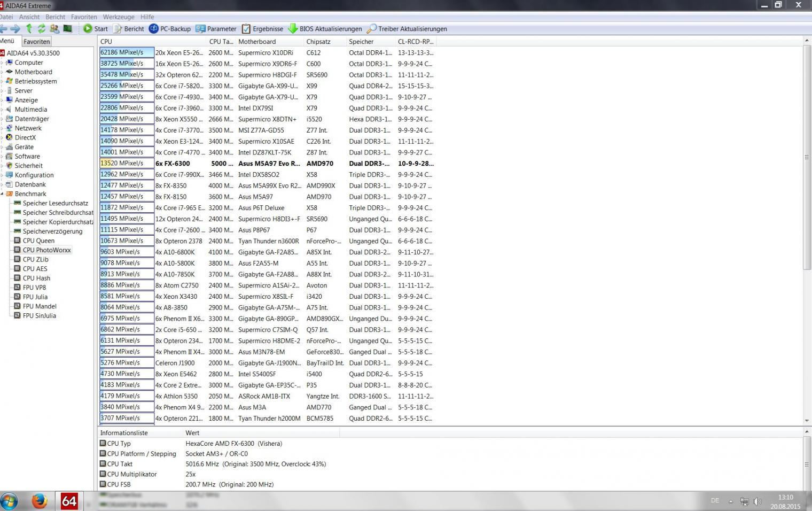Open FPU Mandel benchmark
The width and height of the screenshot is (812, 511).
(x=40, y=306)
